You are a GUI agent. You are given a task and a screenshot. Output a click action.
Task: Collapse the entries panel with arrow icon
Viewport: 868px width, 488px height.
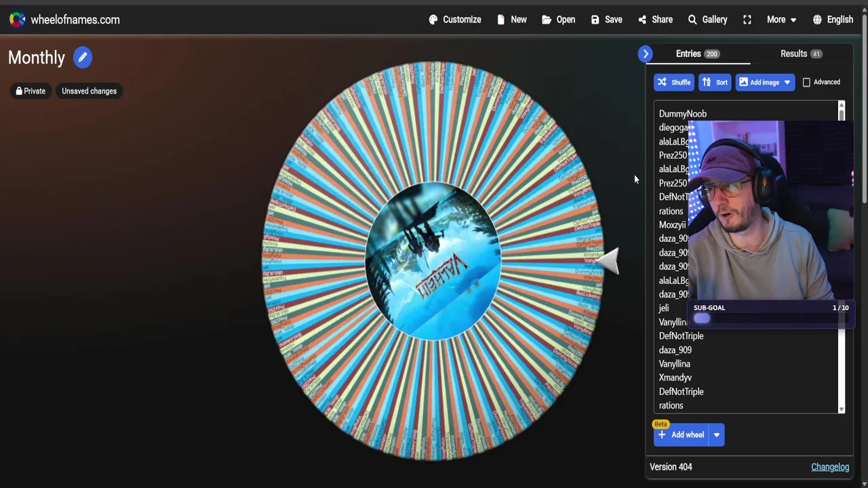pyautogui.click(x=646, y=54)
